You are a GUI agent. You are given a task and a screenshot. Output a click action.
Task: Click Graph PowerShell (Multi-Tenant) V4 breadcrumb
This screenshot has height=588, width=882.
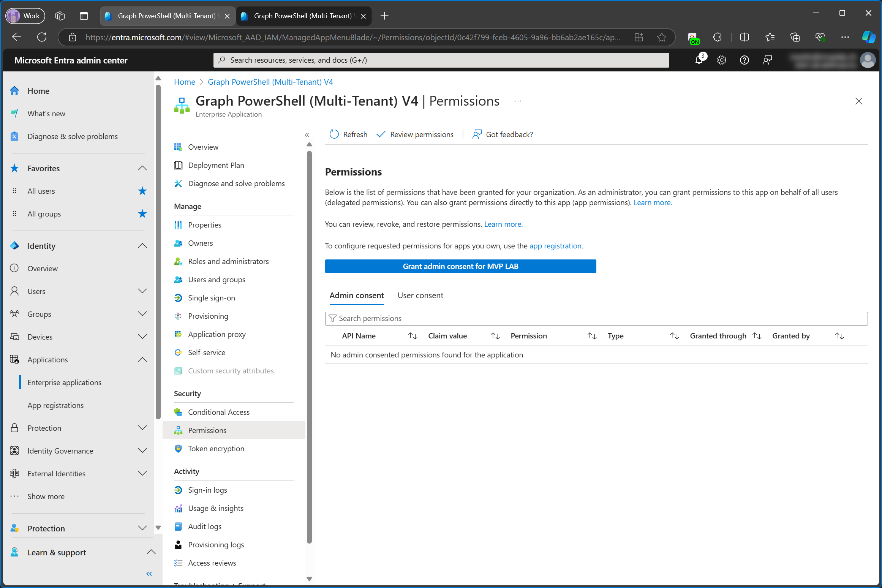270,82
